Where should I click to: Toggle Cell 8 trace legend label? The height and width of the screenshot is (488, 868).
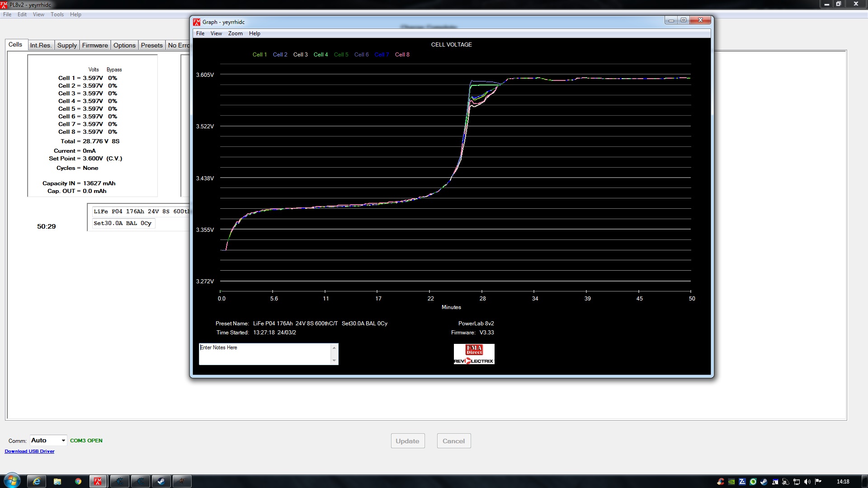[x=402, y=55]
